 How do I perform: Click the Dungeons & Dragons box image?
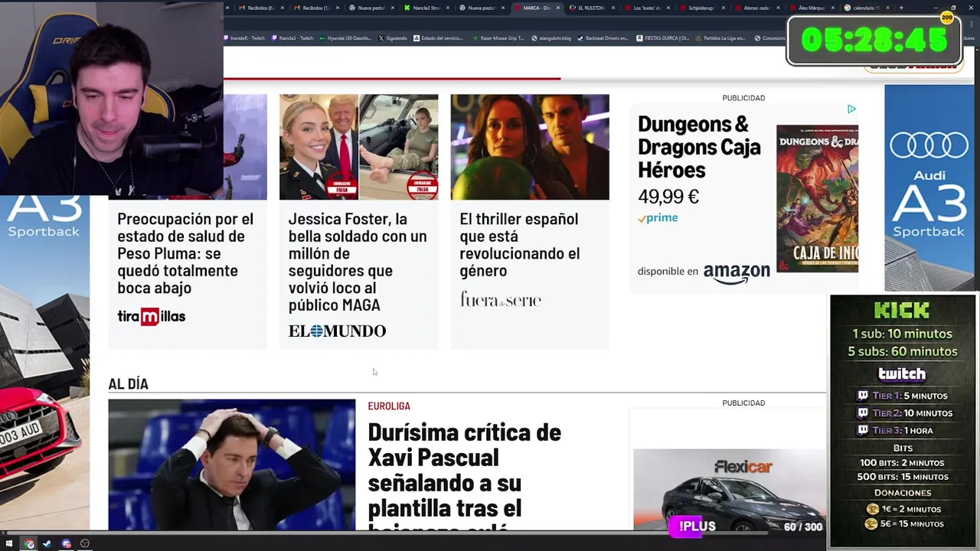pos(817,198)
